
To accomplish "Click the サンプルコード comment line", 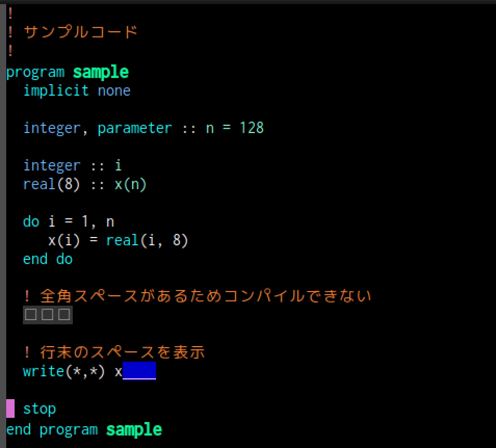I will click(x=81, y=32).
